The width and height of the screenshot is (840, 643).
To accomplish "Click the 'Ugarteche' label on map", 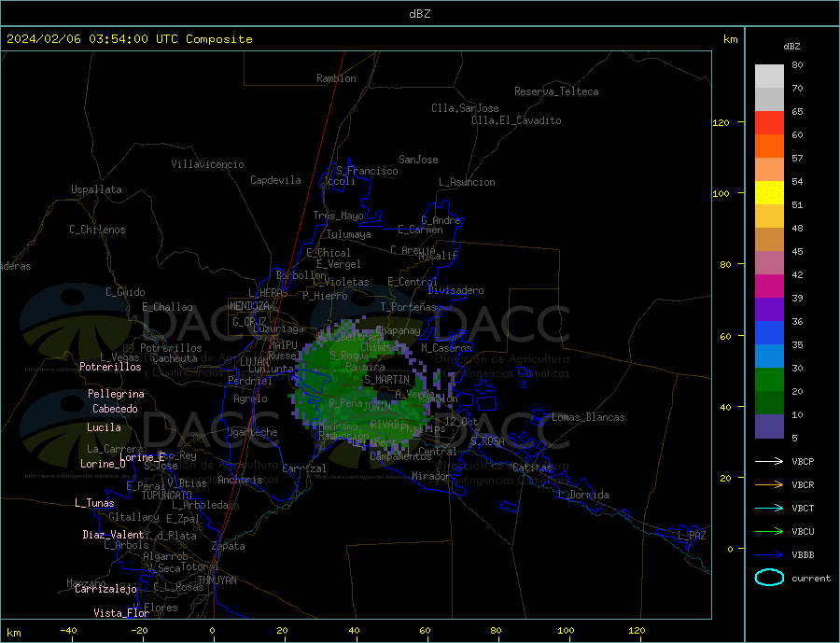I will click(x=252, y=432).
